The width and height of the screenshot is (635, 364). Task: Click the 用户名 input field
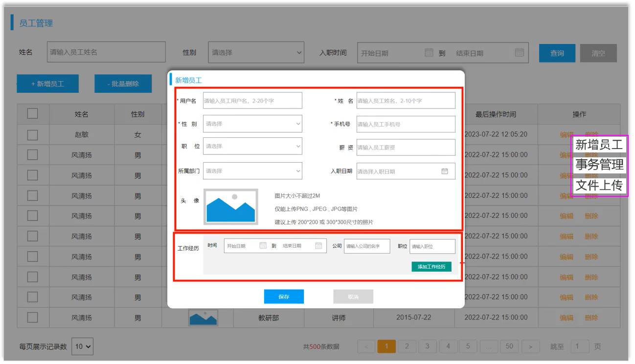coord(252,101)
